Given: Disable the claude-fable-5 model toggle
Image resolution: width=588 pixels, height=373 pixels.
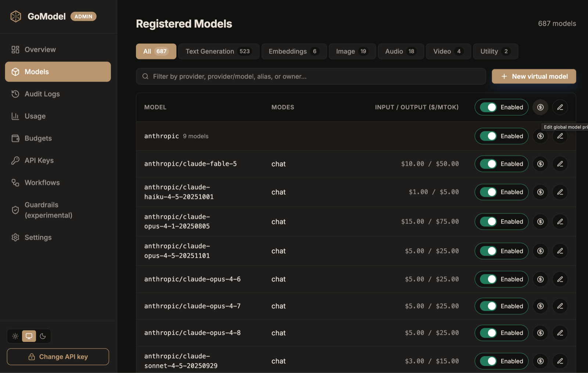Looking at the screenshot, I should [x=501, y=164].
